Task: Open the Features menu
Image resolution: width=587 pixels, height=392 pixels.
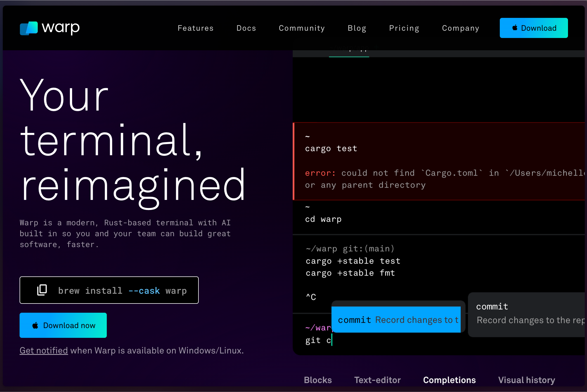Action: [x=195, y=28]
